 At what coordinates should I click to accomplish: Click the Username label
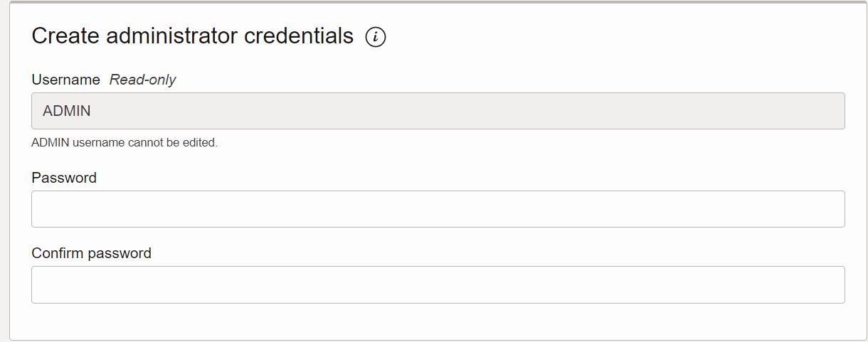[x=65, y=80]
